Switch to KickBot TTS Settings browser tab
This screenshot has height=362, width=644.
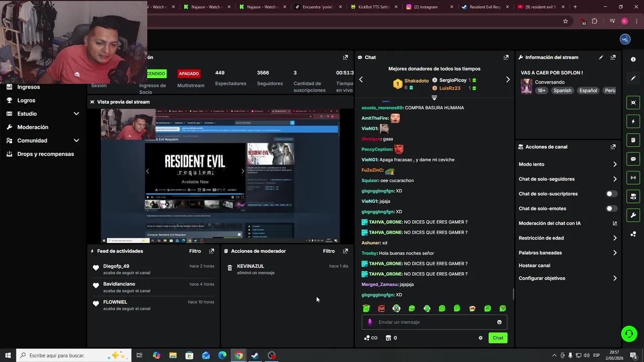[x=374, y=7]
